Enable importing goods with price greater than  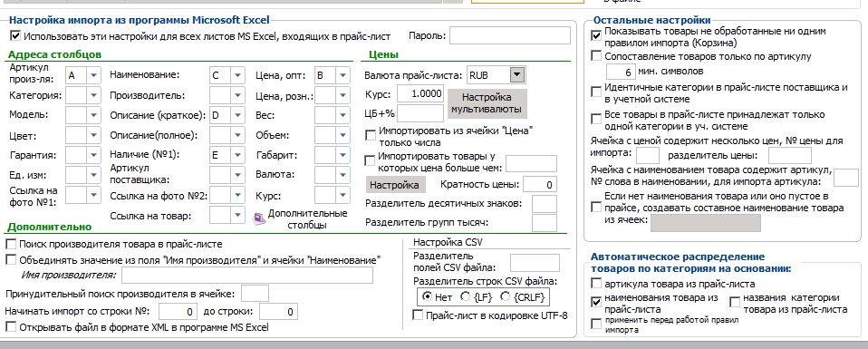[371, 161]
